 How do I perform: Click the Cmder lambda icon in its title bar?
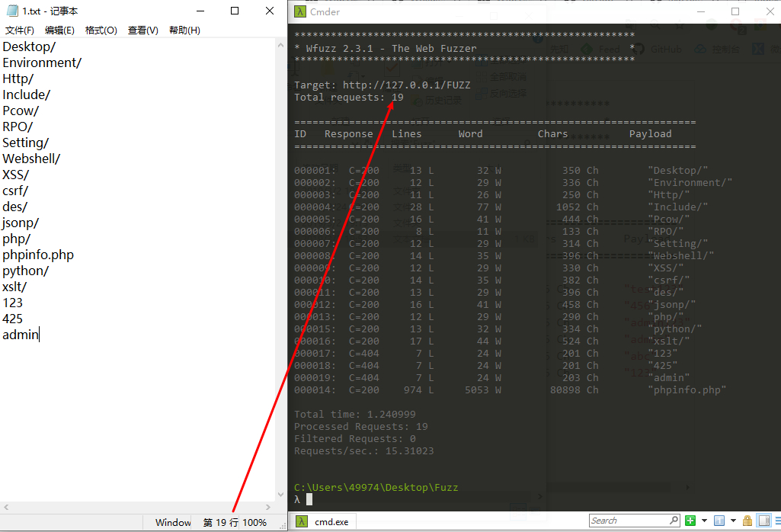300,11
